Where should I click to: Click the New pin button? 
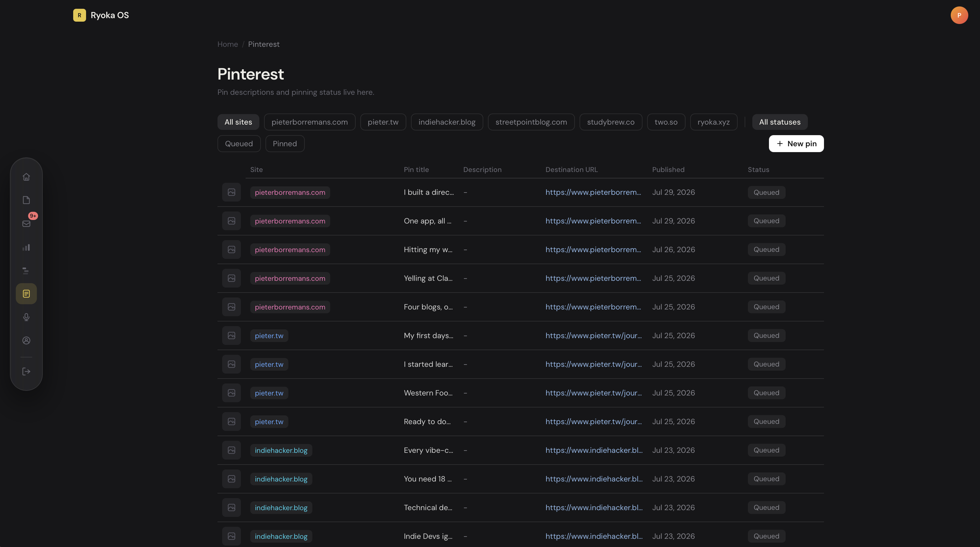click(796, 144)
